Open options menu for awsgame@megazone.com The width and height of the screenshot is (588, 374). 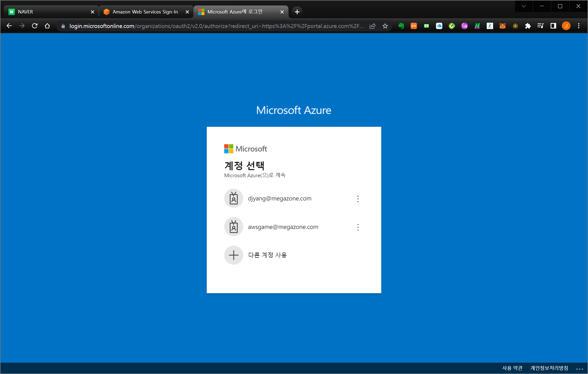[358, 227]
